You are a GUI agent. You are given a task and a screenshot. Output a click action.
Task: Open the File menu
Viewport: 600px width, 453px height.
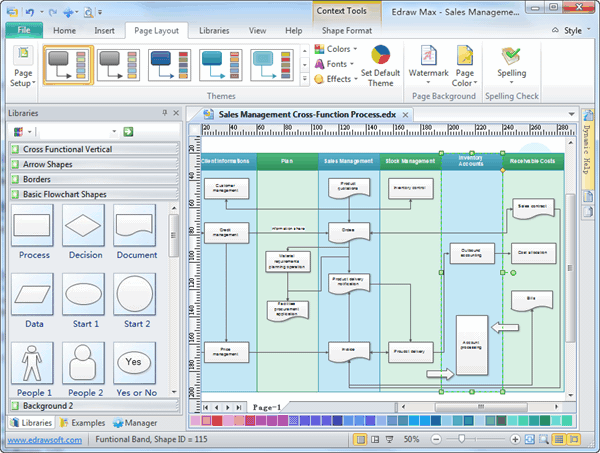point(22,31)
